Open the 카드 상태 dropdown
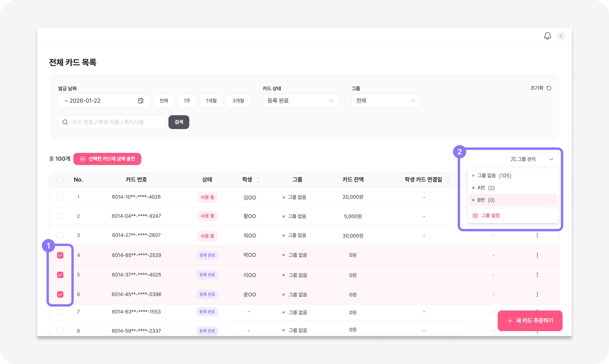 click(x=301, y=101)
